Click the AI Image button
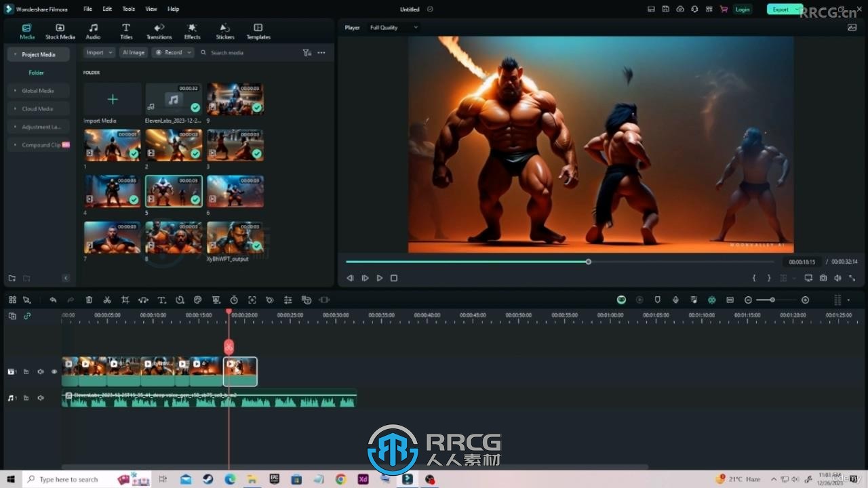Viewport: 868px width, 488px height. click(x=134, y=52)
